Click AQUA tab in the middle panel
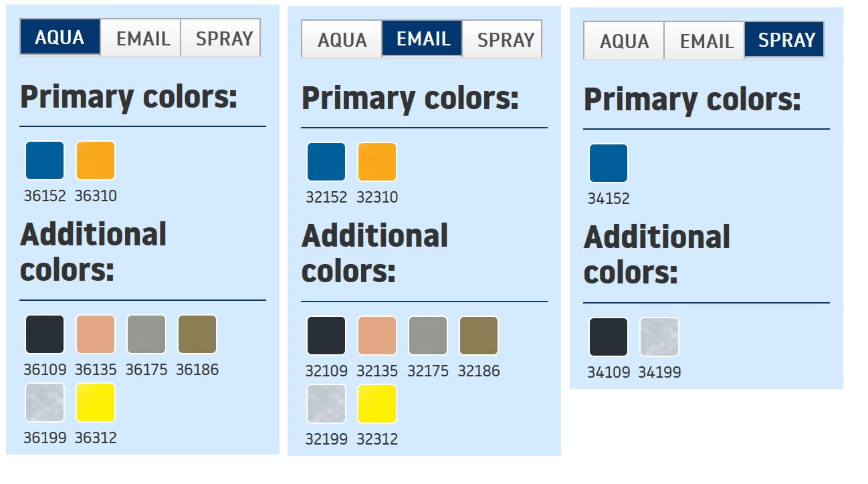 (342, 39)
